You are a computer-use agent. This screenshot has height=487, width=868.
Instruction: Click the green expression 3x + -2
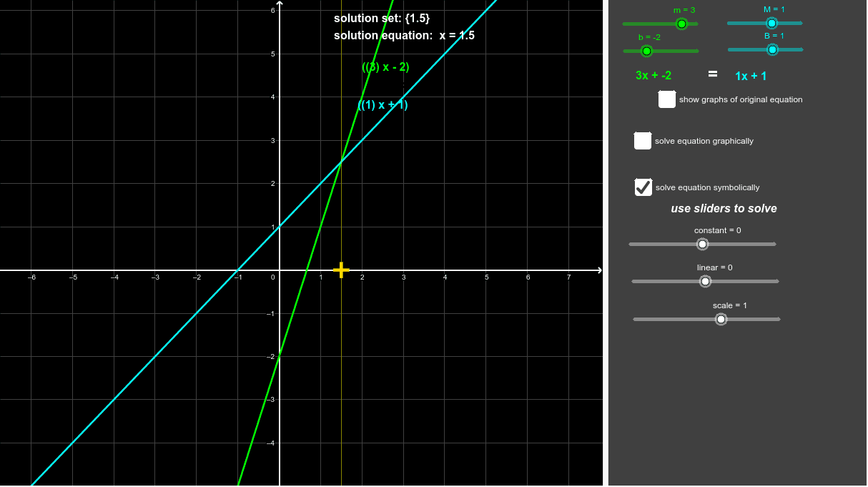click(654, 75)
